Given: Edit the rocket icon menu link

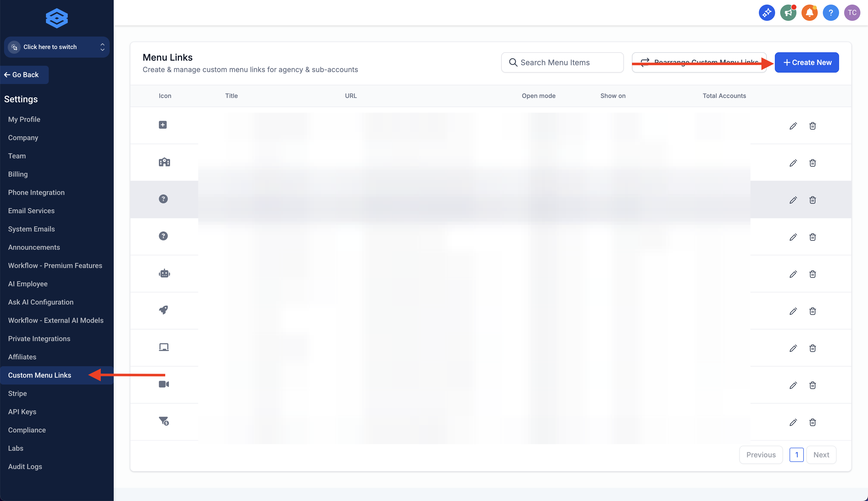Looking at the screenshot, I should (793, 311).
